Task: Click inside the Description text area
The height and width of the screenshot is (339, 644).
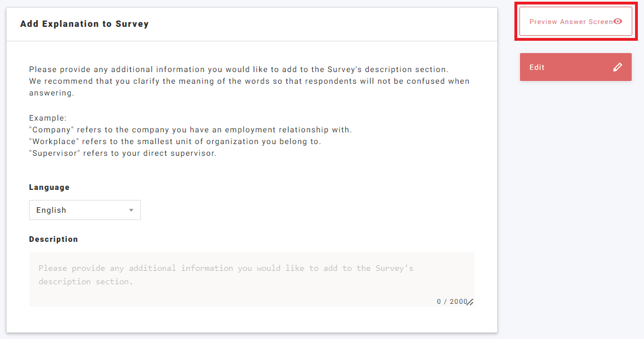Action: click(x=251, y=276)
